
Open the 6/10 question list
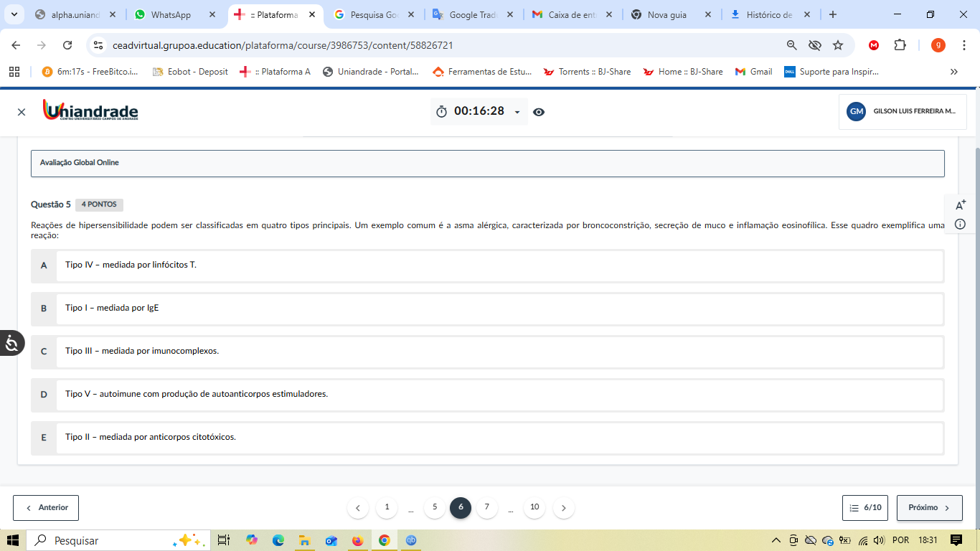(x=866, y=508)
